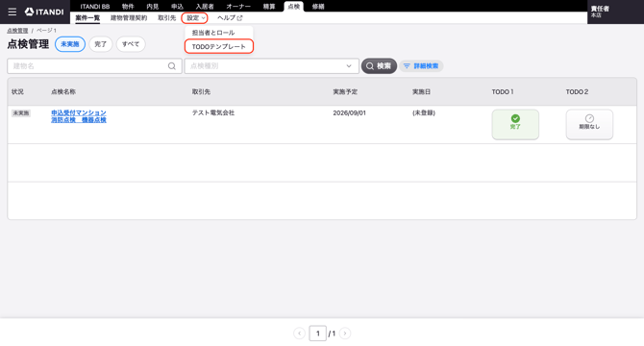Click the TODO 2 no-deadline clock button
The height and width of the screenshot is (346, 644).
[589, 124]
